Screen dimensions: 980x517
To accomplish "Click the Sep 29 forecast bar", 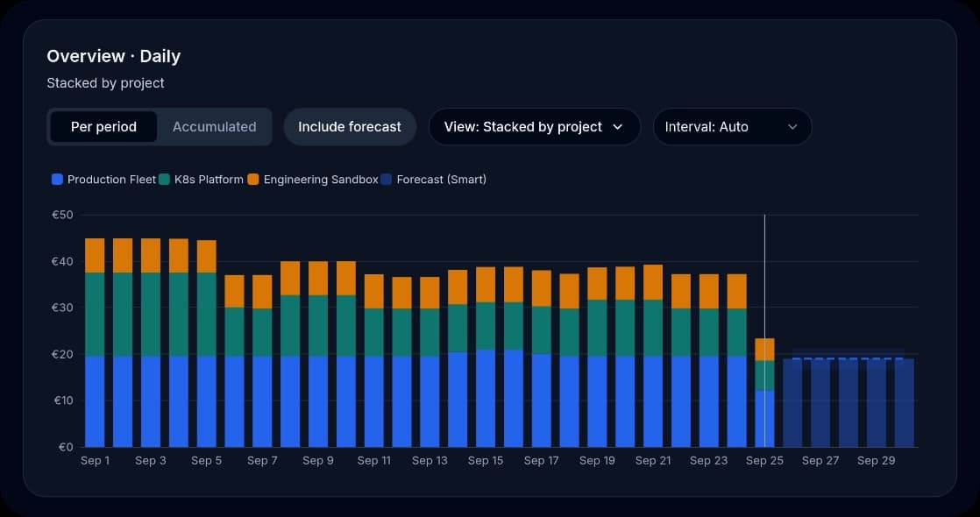I will point(877,402).
